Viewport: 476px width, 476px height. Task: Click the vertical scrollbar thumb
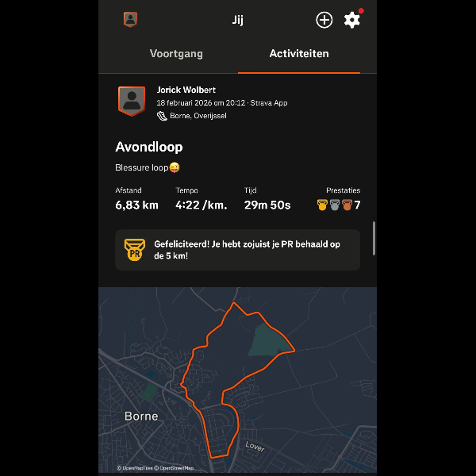[374, 238]
